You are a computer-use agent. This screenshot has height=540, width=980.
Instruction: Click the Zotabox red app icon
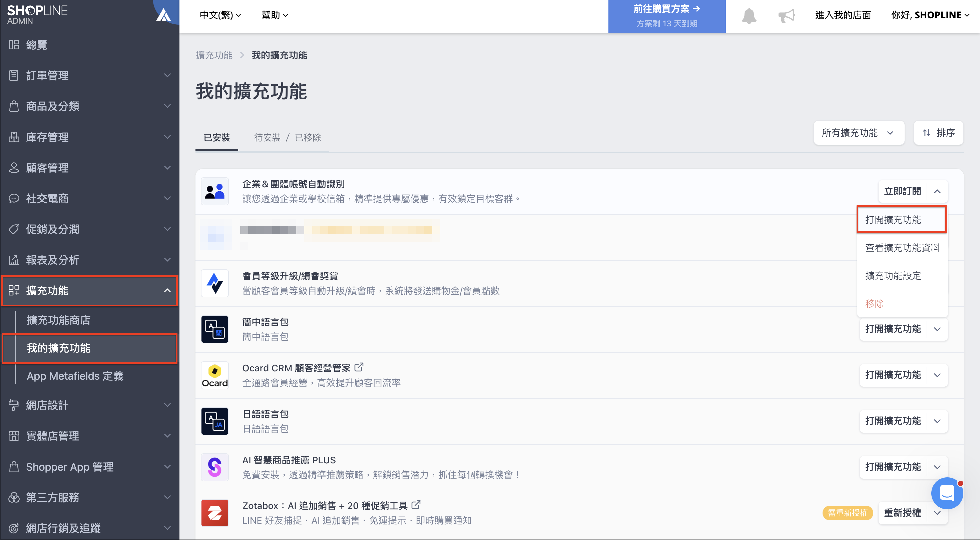[215, 513]
